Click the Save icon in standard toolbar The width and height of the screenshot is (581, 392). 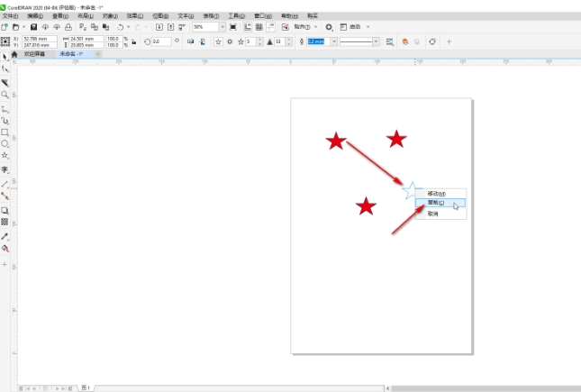tap(33, 28)
